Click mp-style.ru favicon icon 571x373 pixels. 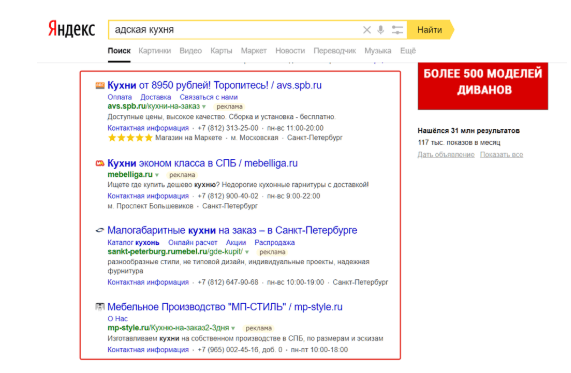[100, 307]
